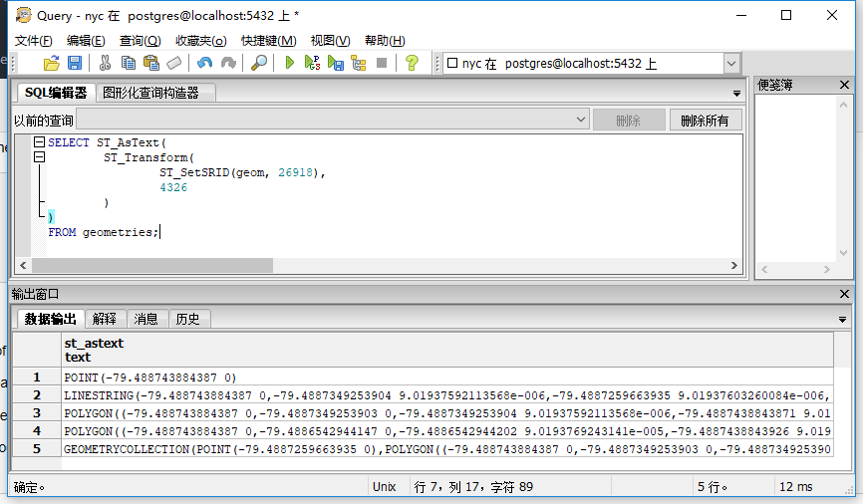Click the scratch pad scroll-down arrow
The height and width of the screenshot is (504, 863).
[843, 253]
